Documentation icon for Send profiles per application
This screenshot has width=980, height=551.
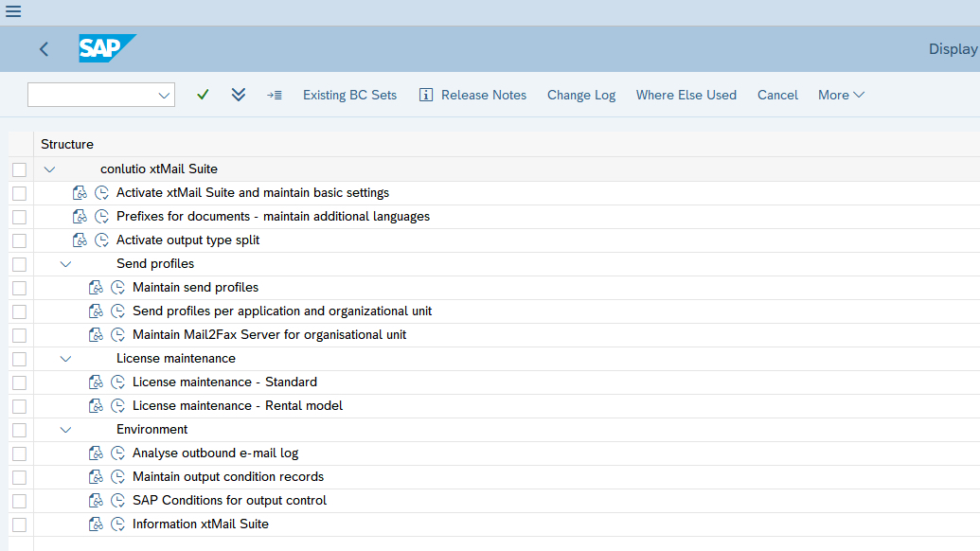point(96,311)
